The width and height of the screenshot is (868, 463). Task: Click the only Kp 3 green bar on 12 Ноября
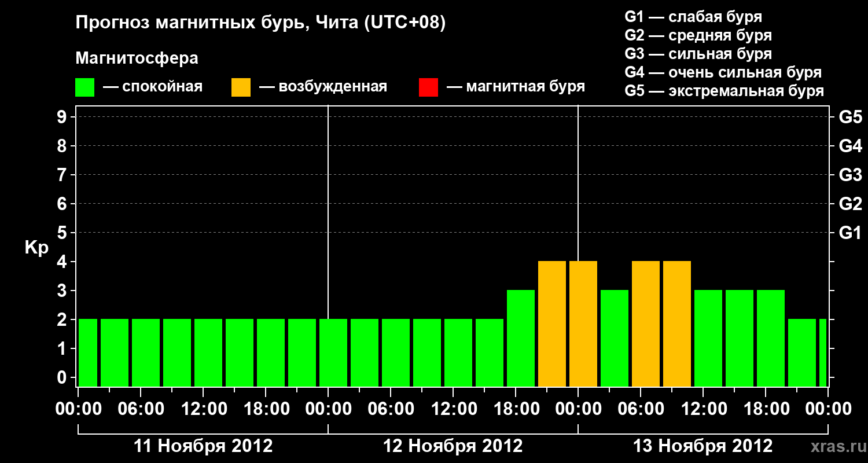point(521,338)
